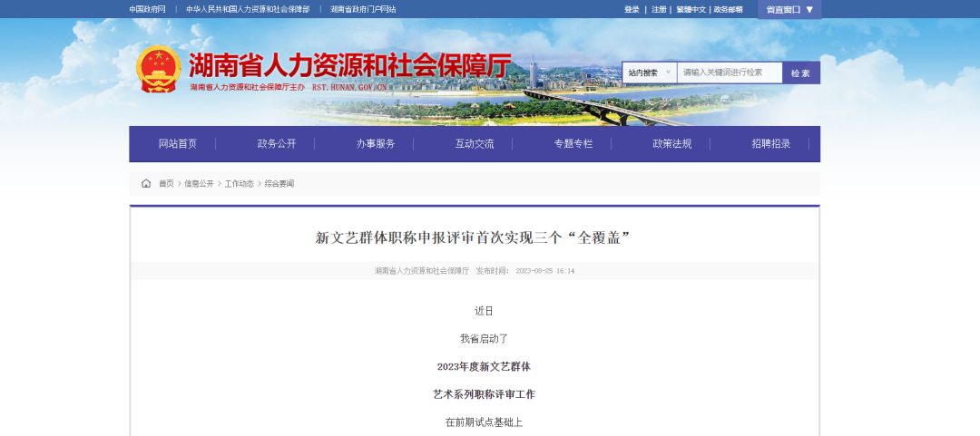Navigate to 工作动态 in the breadcrumb

(239, 183)
